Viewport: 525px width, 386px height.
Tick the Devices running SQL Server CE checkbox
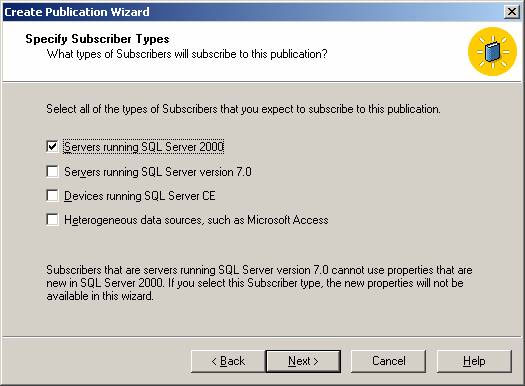coord(52,196)
